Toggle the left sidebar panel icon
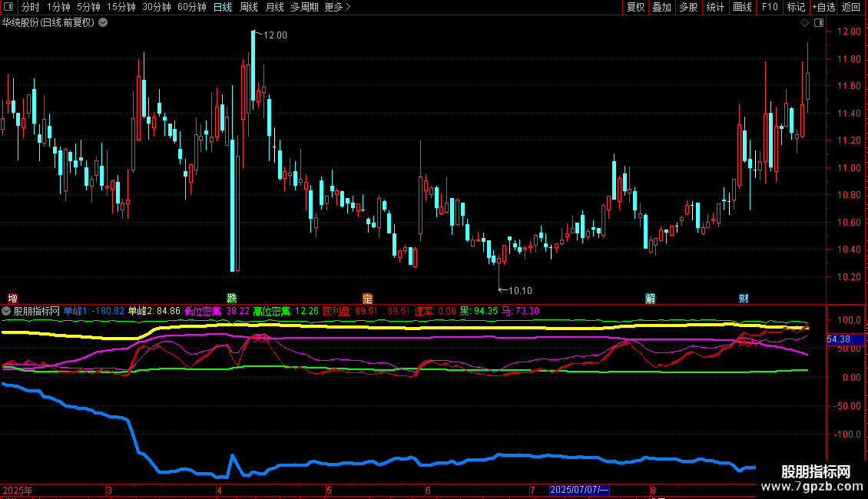 click(x=8, y=7)
